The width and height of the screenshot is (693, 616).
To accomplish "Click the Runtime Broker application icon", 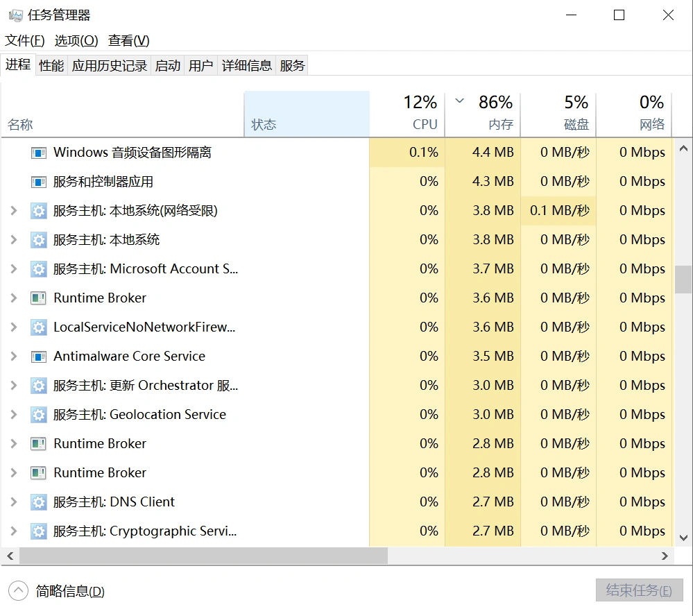I will coord(39,298).
